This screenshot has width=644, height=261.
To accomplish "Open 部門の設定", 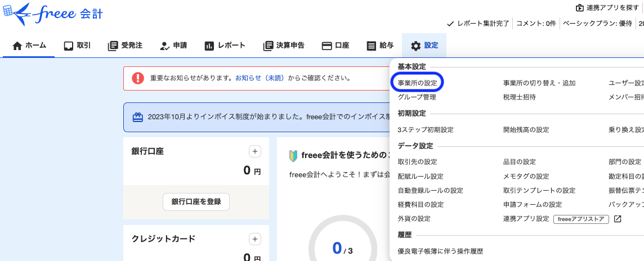I will tap(625, 161).
